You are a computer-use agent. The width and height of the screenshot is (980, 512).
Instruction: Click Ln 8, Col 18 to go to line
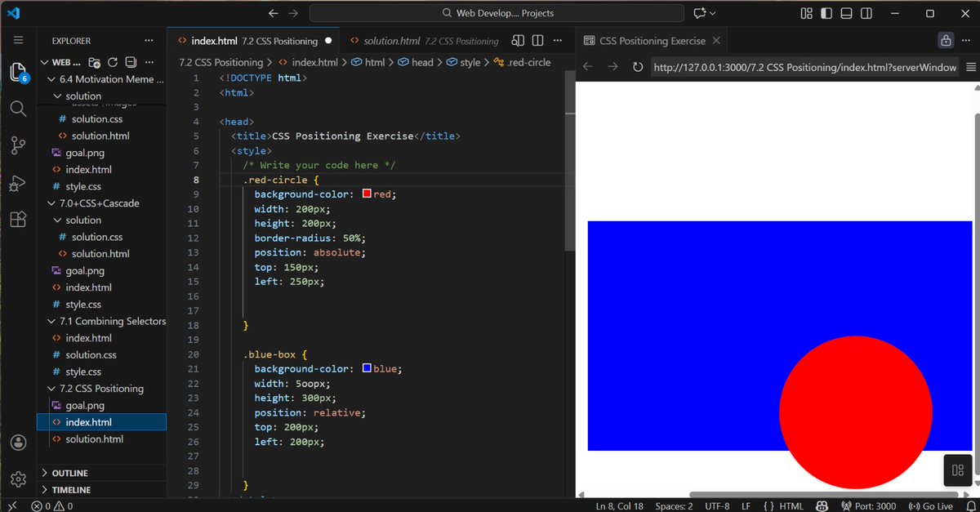(x=618, y=505)
